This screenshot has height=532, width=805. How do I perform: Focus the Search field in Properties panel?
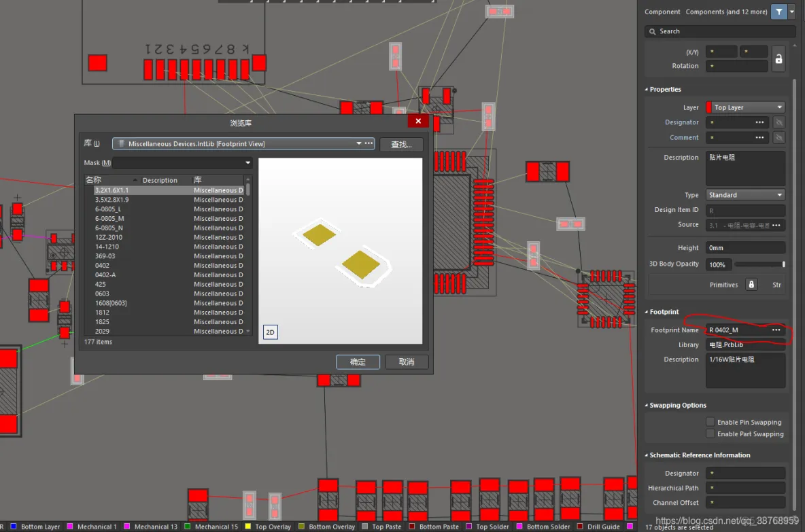pyautogui.click(x=720, y=31)
